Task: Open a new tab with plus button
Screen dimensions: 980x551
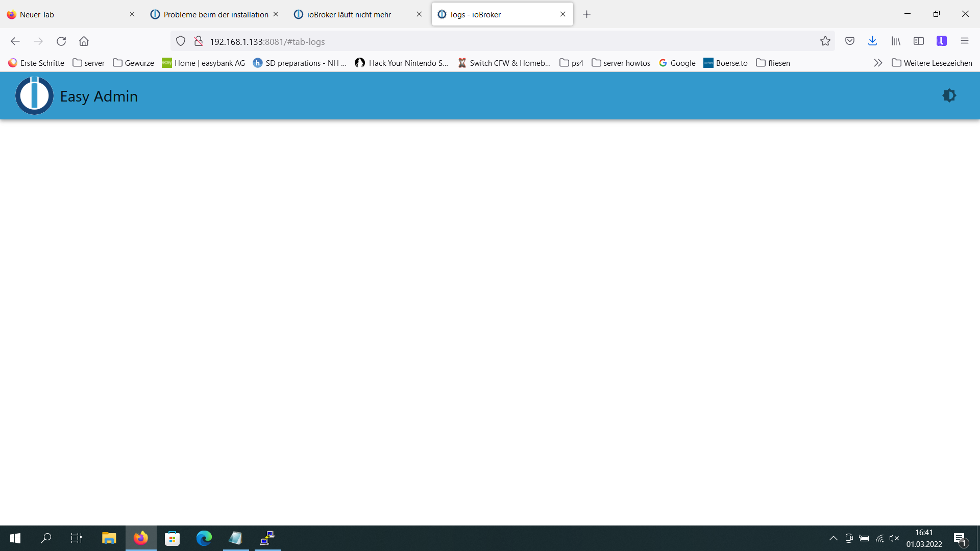Action: [x=586, y=14]
